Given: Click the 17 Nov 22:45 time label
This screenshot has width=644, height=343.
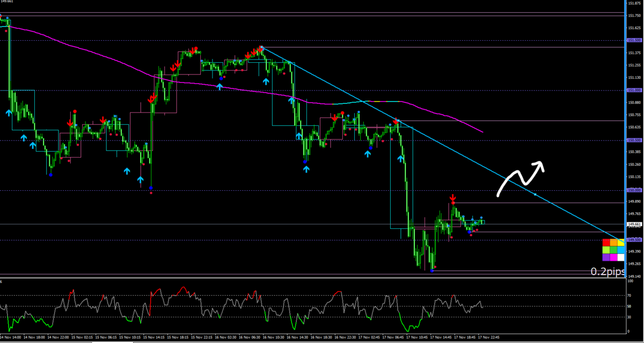Looking at the screenshot, I should [x=488, y=338].
